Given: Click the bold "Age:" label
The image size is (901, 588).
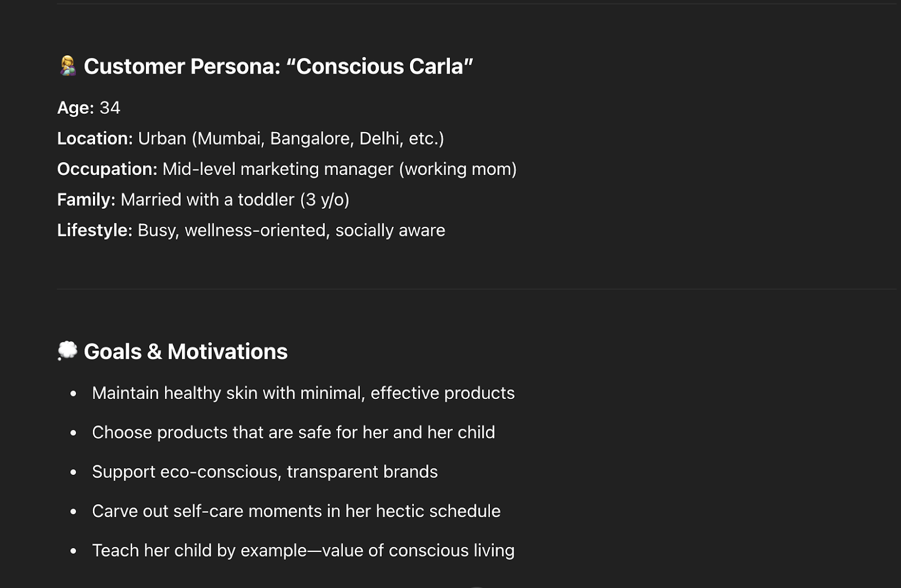Looking at the screenshot, I should (x=75, y=107).
